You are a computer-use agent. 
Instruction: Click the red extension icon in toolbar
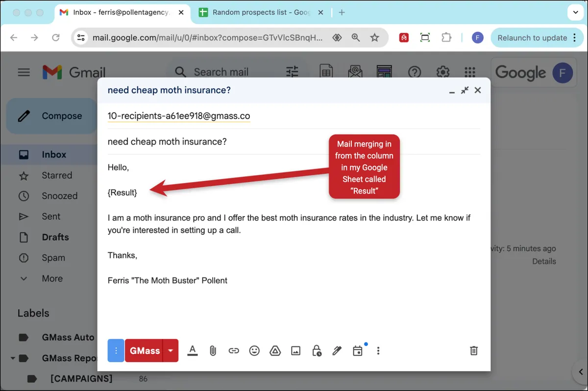pyautogui.click(x=404, y=38)
